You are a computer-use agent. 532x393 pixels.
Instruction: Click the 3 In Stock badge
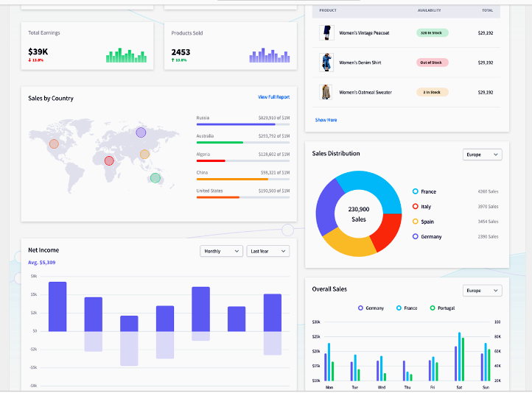[433, 92]
